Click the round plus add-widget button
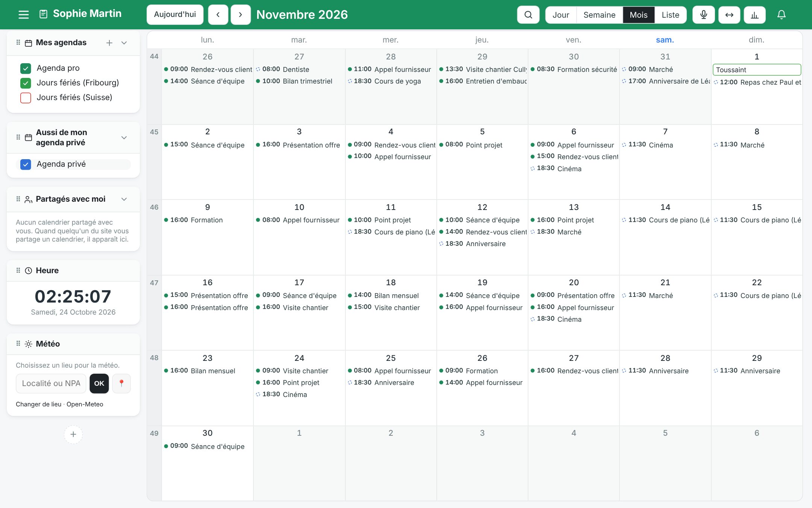The height and width of the screenshot is (508, 812). [73, 434]
